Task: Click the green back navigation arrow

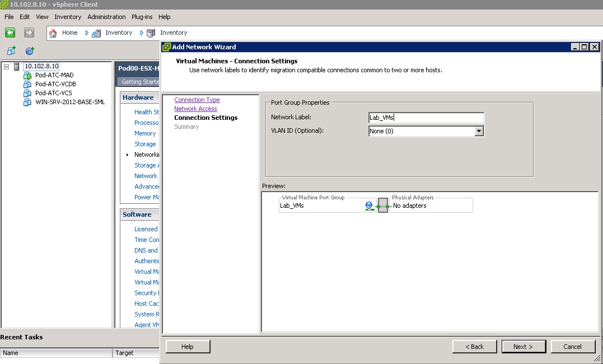Action: coord(10,32)
